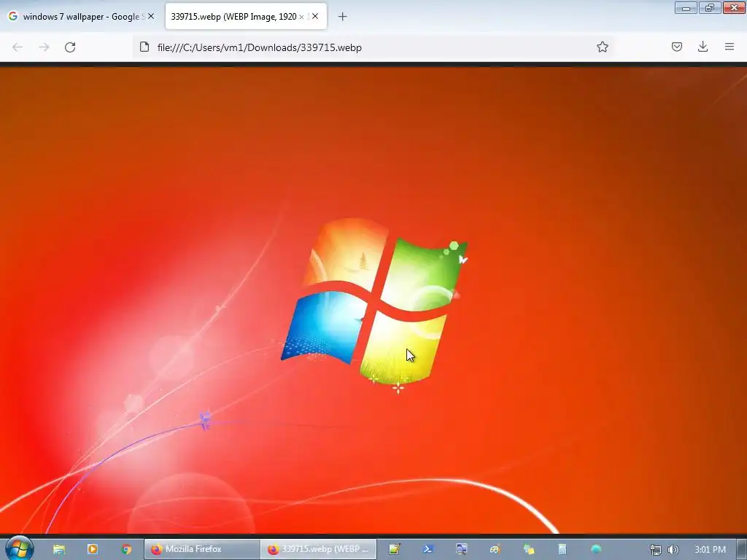
Task: Open PowerShell from the taskbar
Action: (427, 549)
